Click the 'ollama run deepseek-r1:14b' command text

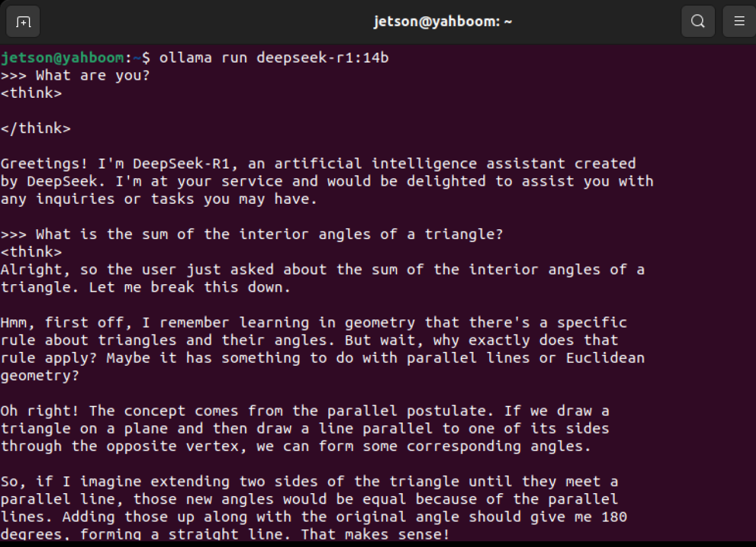pyautogui.click(x=274, y=58)
